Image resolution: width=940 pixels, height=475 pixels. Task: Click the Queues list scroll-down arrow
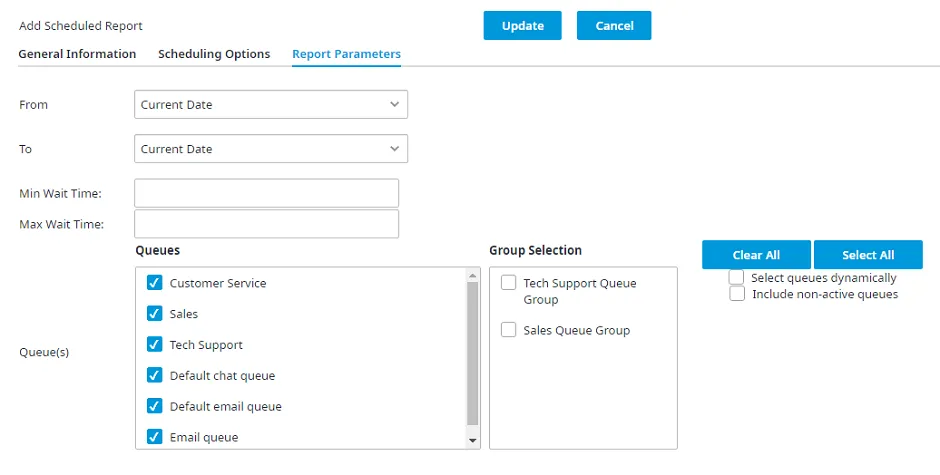click(472, 441)
